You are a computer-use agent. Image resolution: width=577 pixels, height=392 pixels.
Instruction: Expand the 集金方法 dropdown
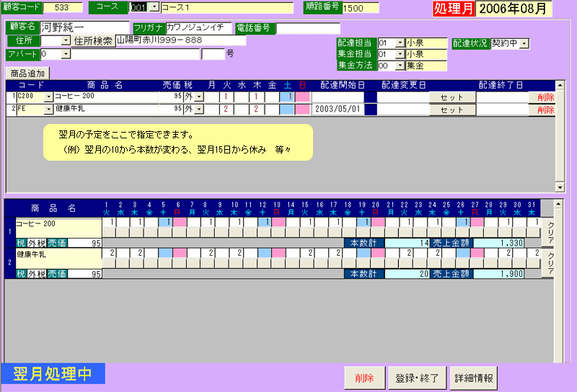coord(400,66)
